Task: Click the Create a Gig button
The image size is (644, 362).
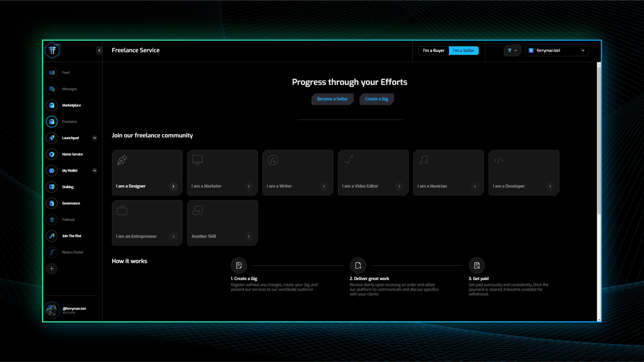Action: [377, 99]
